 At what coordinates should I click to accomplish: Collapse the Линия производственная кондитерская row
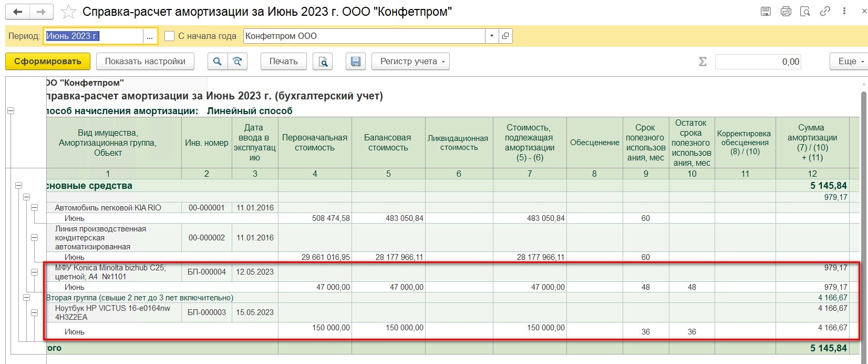pyautogui.click(x=35, y=238)
